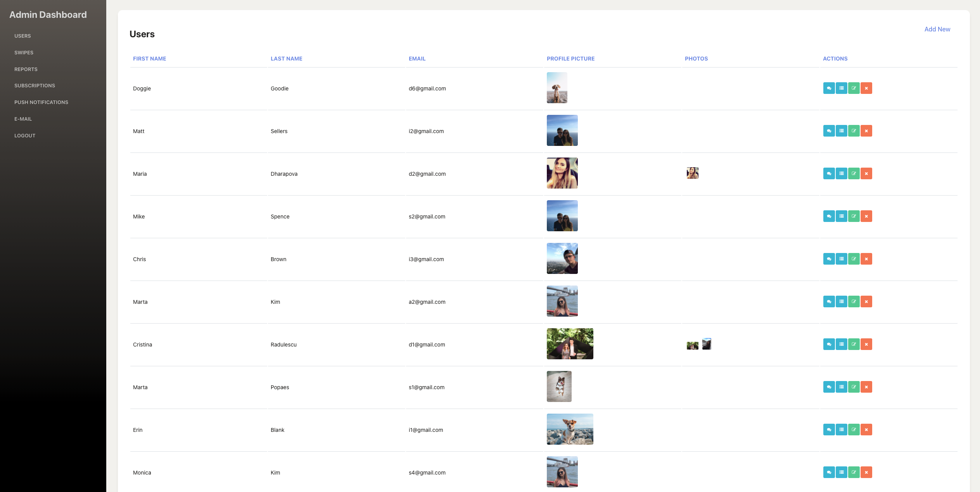The image size is (980, 492).
Task: Open chat icon in Chris Brown row
Action: point(829,259)
